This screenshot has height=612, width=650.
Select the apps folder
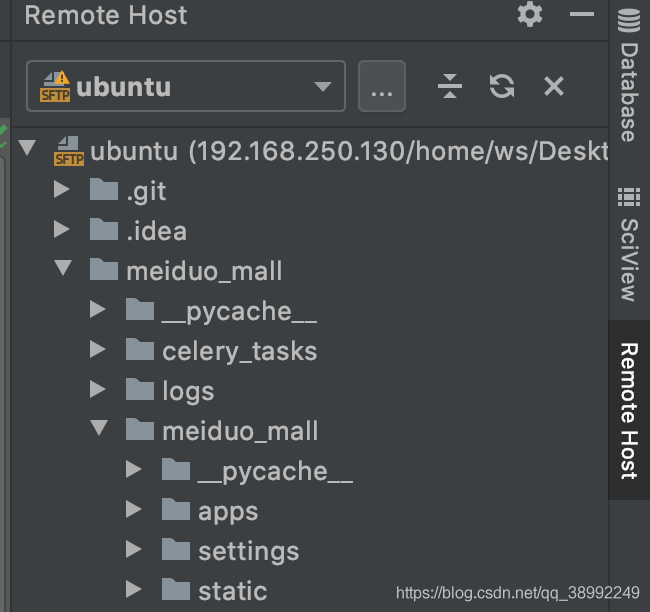[x=228, y=512]
